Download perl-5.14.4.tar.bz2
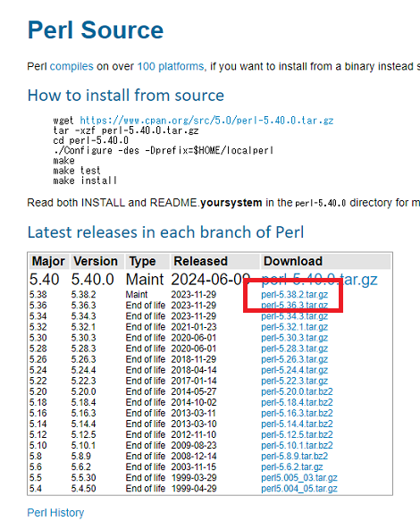 (x=297, y=424)
